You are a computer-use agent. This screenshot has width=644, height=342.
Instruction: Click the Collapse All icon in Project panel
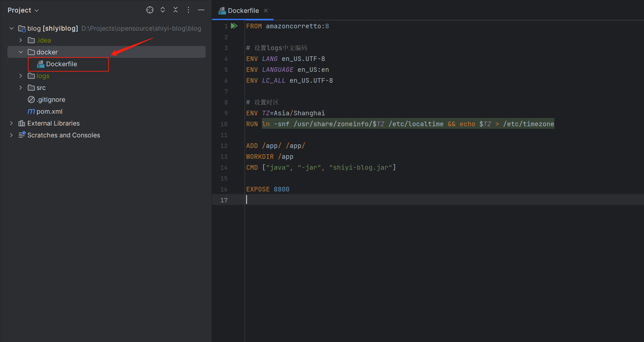pos(176,10)
